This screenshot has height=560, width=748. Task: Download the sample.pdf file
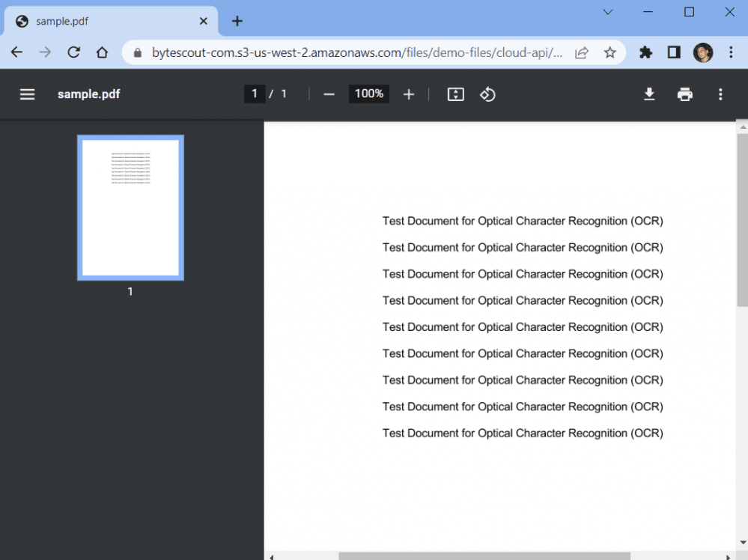[x=649, y=94]
